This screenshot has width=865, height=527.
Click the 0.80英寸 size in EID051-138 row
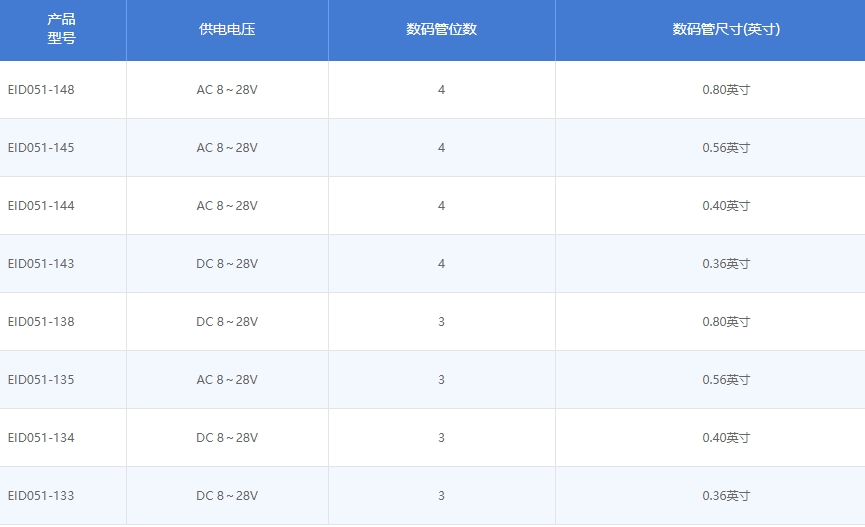[726, 322]
